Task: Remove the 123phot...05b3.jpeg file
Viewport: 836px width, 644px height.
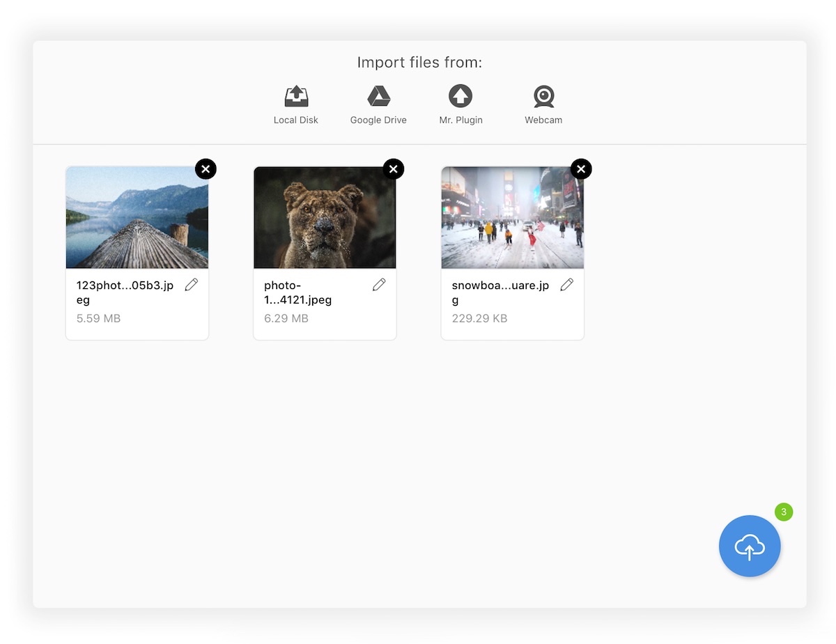Action: [x=206, y=168]
